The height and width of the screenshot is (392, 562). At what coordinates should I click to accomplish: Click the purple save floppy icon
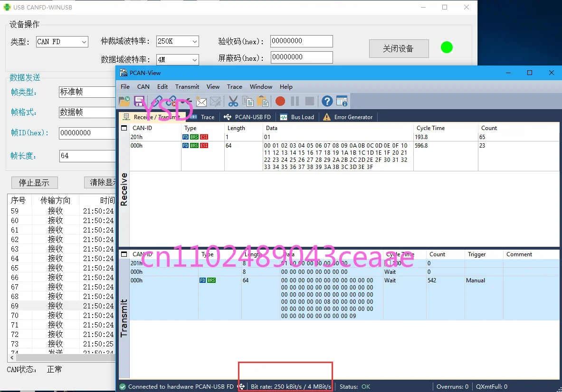(139, 101)
